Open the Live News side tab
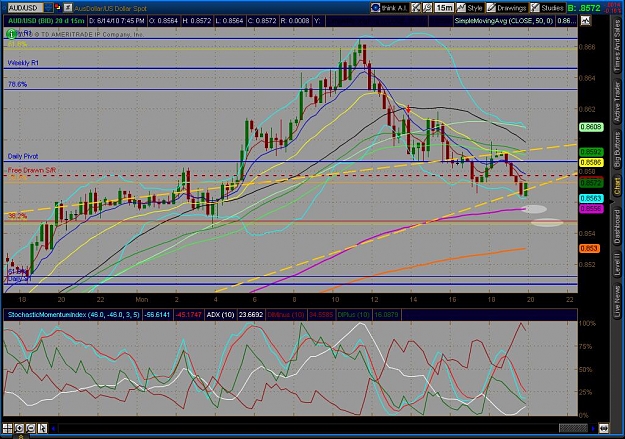This screenshot has height=439, width=625. pos(617,299)
